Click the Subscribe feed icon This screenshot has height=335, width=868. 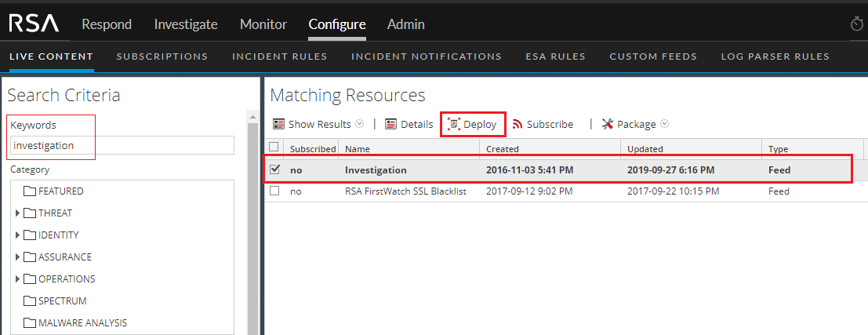(x=518, y=124)
